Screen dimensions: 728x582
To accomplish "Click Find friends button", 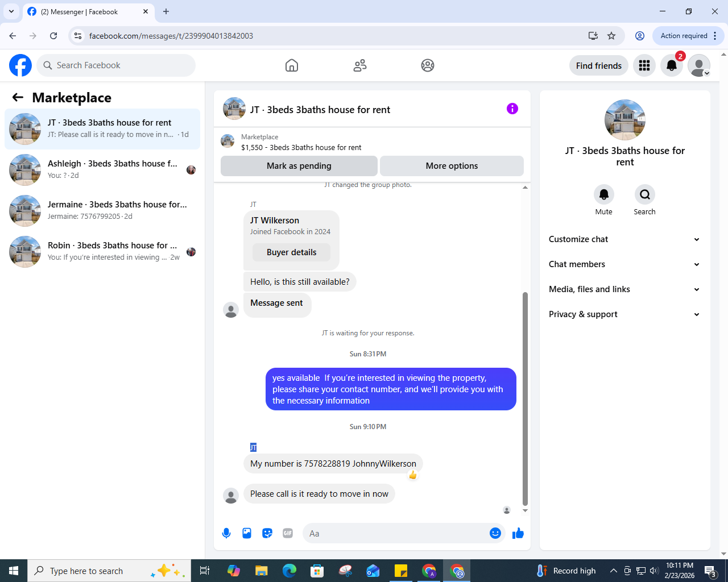I will 599,65.
